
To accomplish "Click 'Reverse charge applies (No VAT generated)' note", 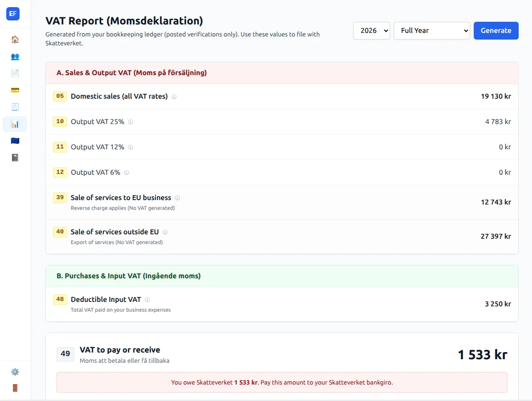I will coord(123,208).
